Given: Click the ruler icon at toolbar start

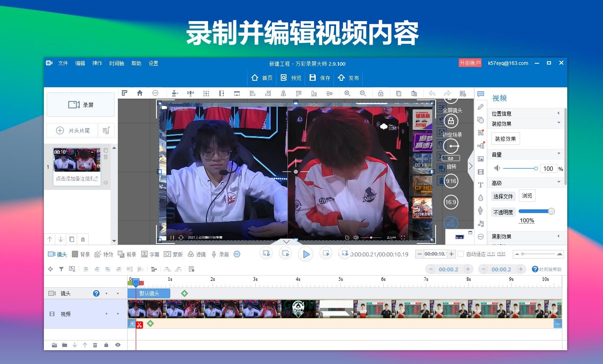Looking at the screenshot, I should pyautogui.click(x=124, y=93).
